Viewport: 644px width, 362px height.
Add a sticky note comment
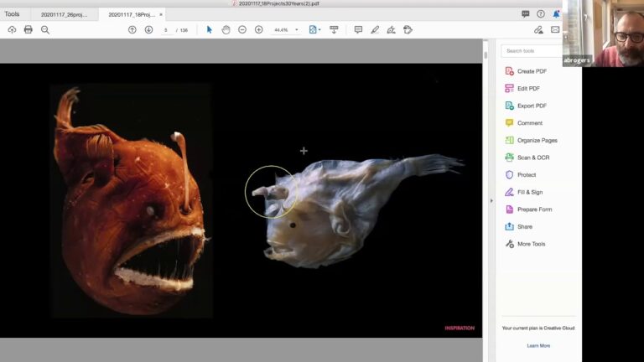358,29
